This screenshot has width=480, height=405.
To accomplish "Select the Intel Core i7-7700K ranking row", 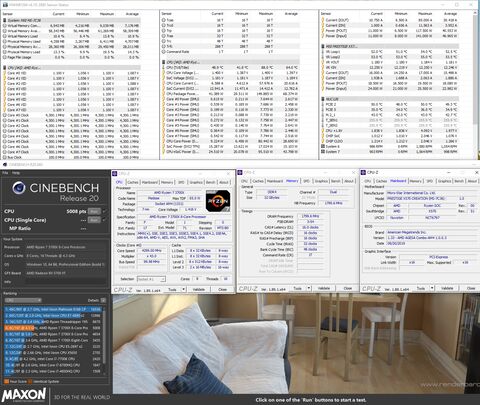I will pos(53,359).
